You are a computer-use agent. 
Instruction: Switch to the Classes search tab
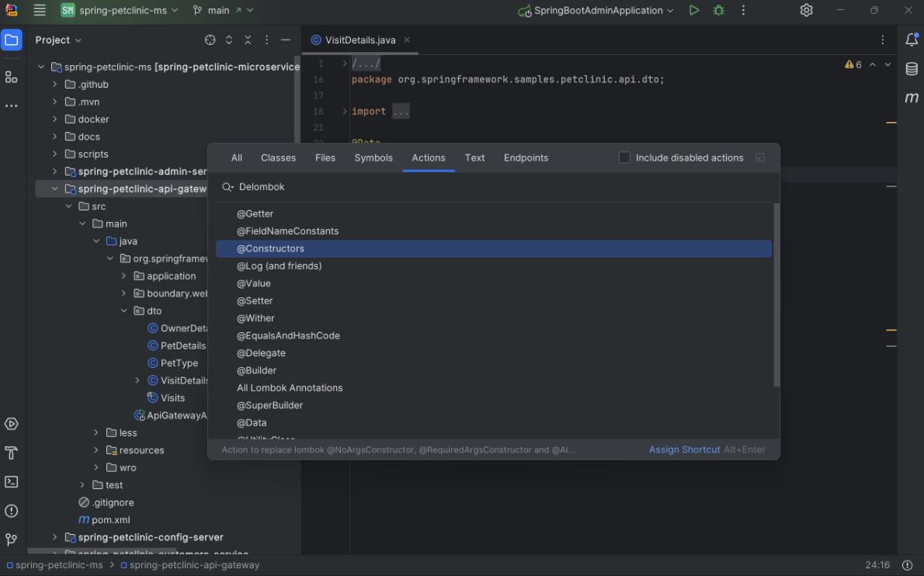[278, 158]
